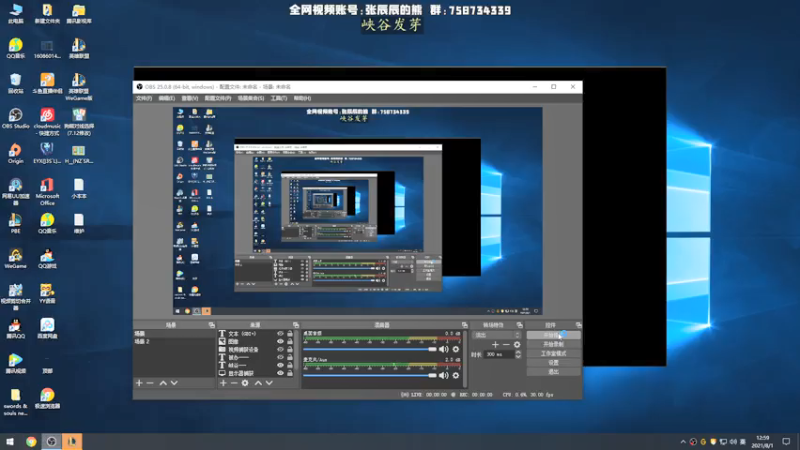Viewport: 800px width, 450px height.
Task: Open the 工具(T) menu
Action: pyautogui.click(x=279, y=98)
